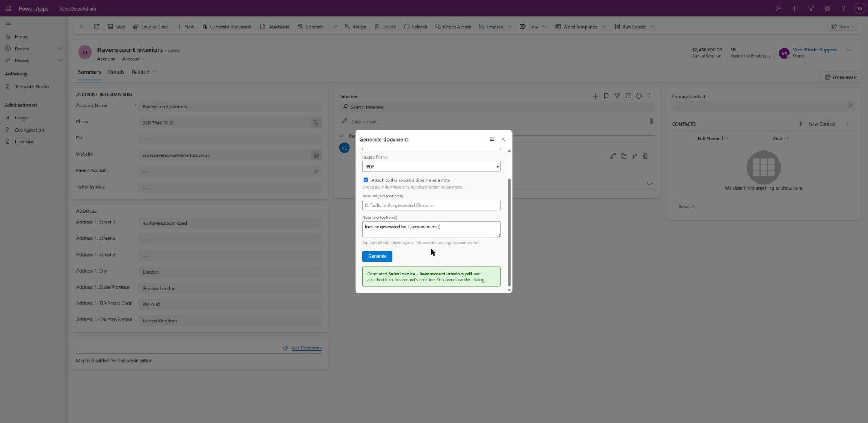This screenshot has width=868, height=423.
Task: Open the help question mark icon
Action: (843, 8)
